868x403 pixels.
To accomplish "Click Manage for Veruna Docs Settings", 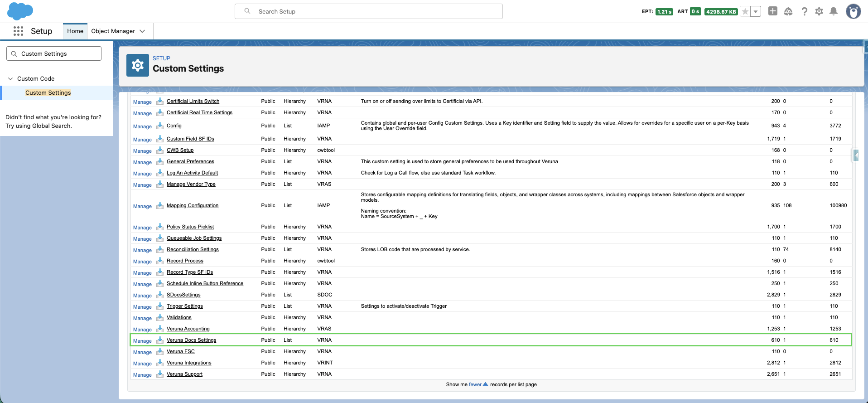I will pos(142,341).
